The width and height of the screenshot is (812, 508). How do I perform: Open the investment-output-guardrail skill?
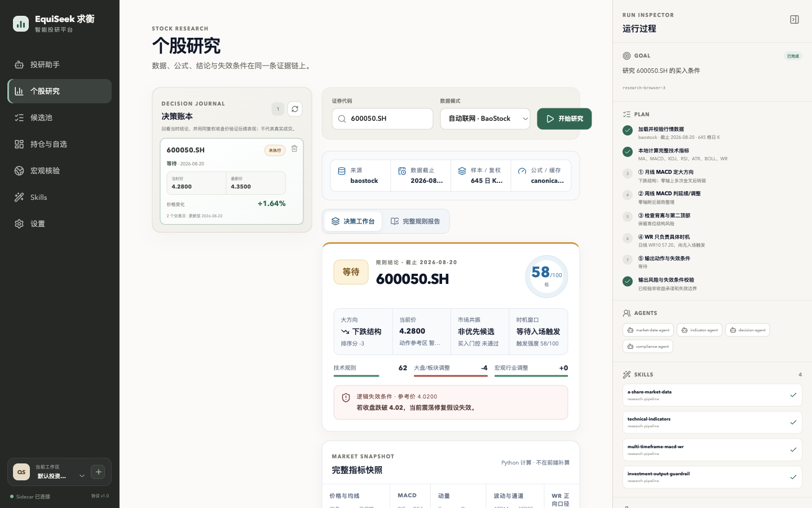coord(712,477)
